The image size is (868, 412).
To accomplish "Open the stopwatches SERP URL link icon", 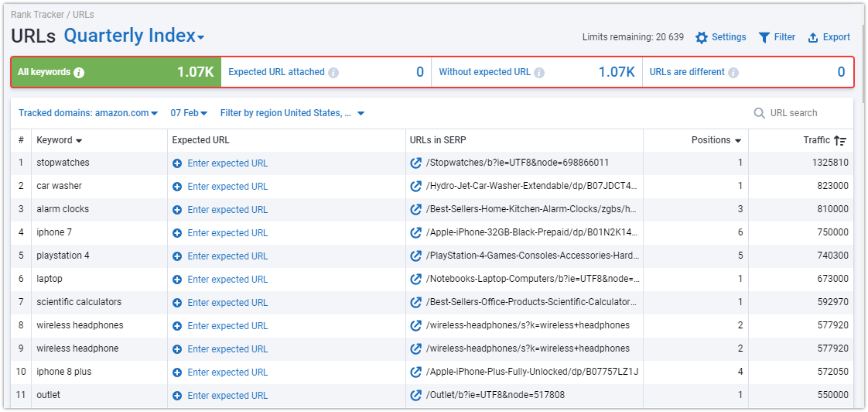I will (x=415, y=163).
